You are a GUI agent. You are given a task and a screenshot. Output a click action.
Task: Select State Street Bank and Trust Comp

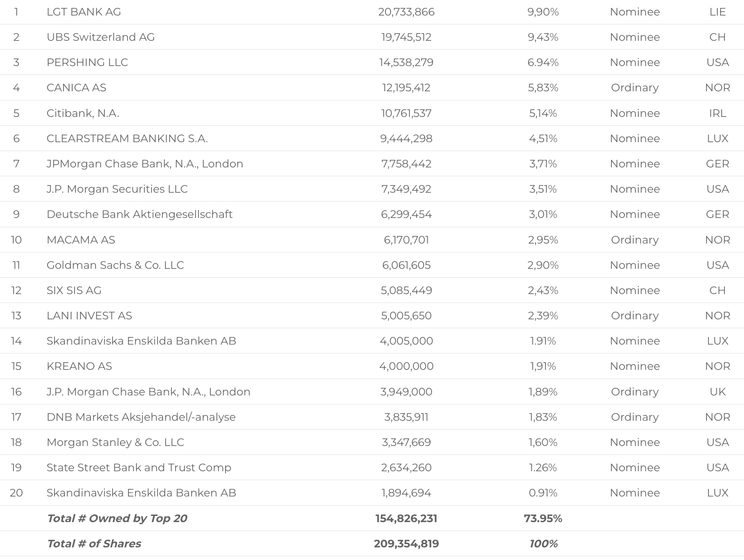139,468
